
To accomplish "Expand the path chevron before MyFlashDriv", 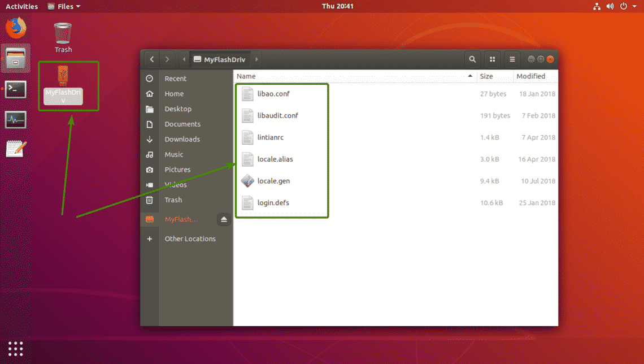I will [x=184, y=59].
